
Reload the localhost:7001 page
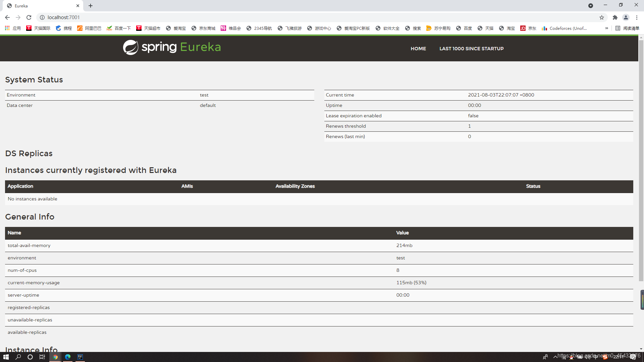tap(29, 17)
